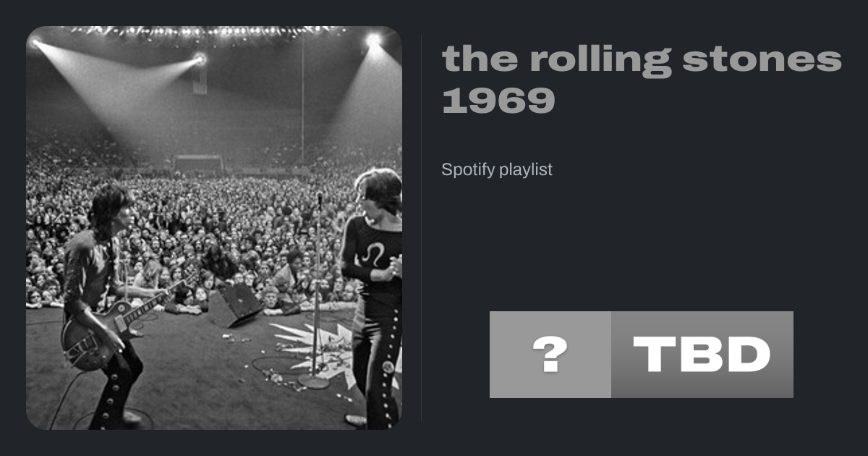
Task: Click the TBD rating badge
Action: pyautogui.click(x=702, y=355)
